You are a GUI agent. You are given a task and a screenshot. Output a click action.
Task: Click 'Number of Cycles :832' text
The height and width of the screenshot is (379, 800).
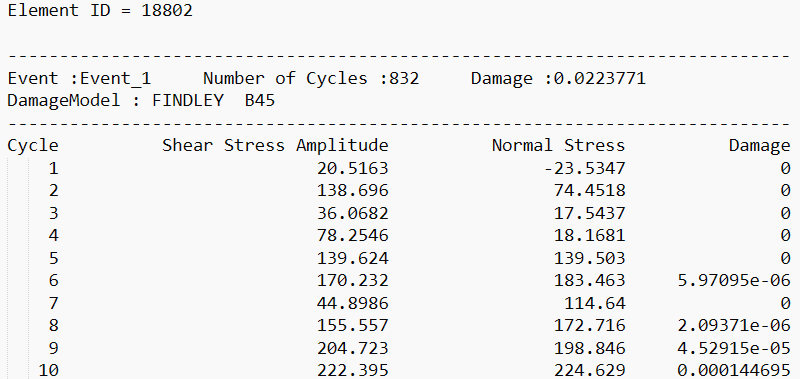[x=311, y=79]
